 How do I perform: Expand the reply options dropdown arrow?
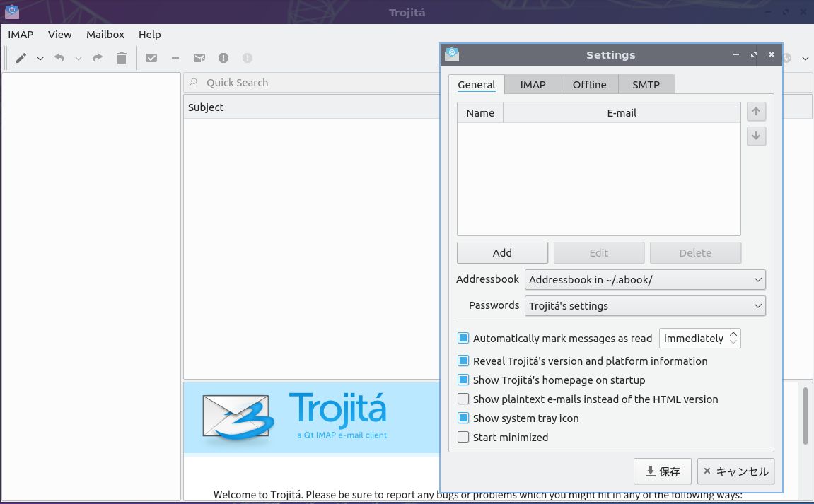tap(79, 58)
